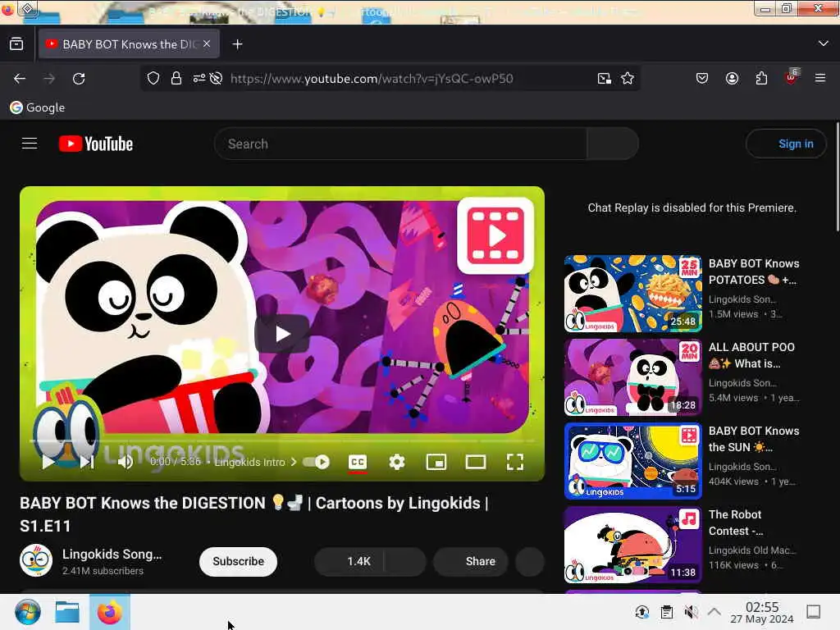Click the video progress bar
The image size is (840, 630).
tap(282, 441)
